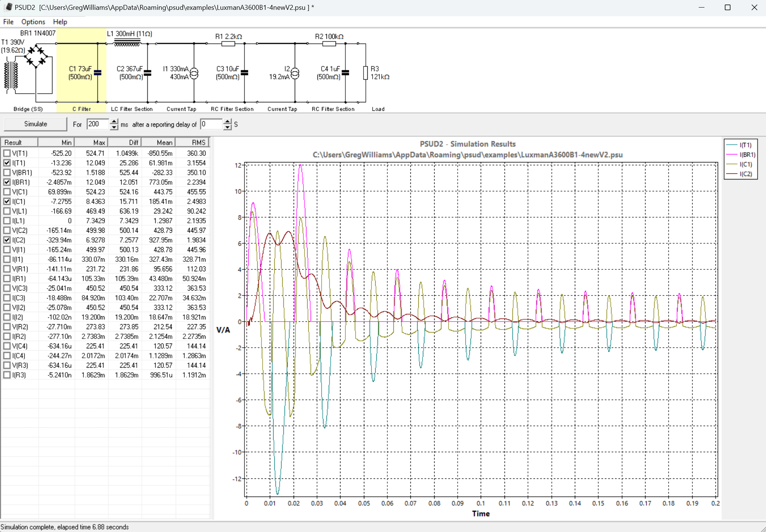
Task: Open the Options menu
Action: coord(33,22)
